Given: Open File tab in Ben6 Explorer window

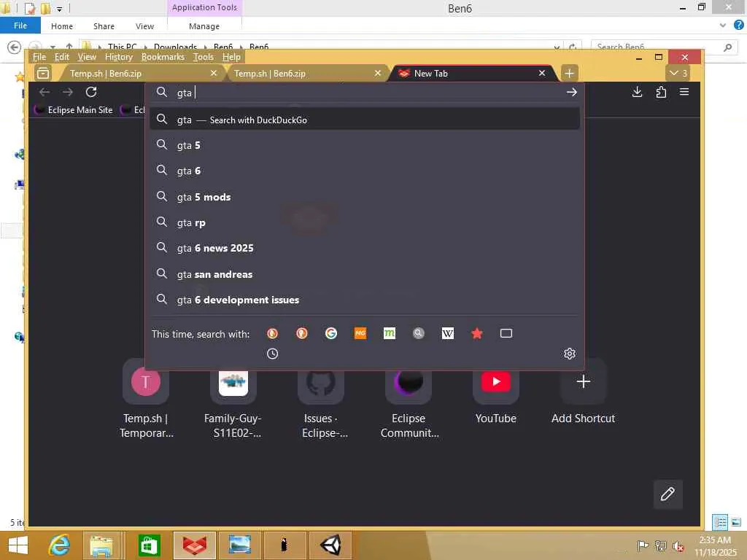Looking at the screenshot, I should click(20, 26).
